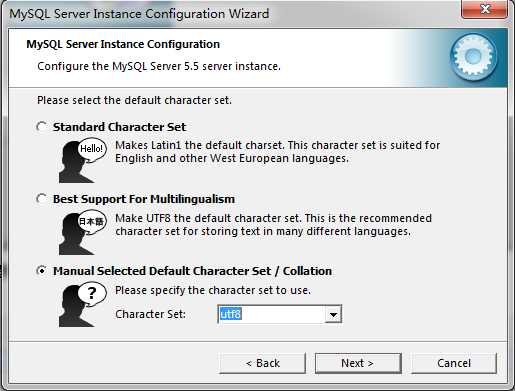This screenshot has height=391, width=515.
Task: Click the UTF8 recommended description text
Action: point(273,225)
